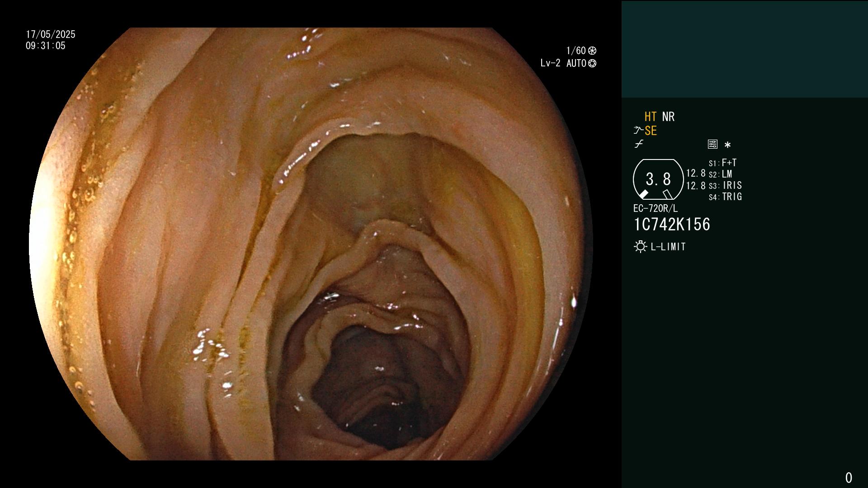Image resolution: width=868 pixels, height=488 pixels.
Task: Click the asterisk indicator icon
Action: tap(727, 145)
